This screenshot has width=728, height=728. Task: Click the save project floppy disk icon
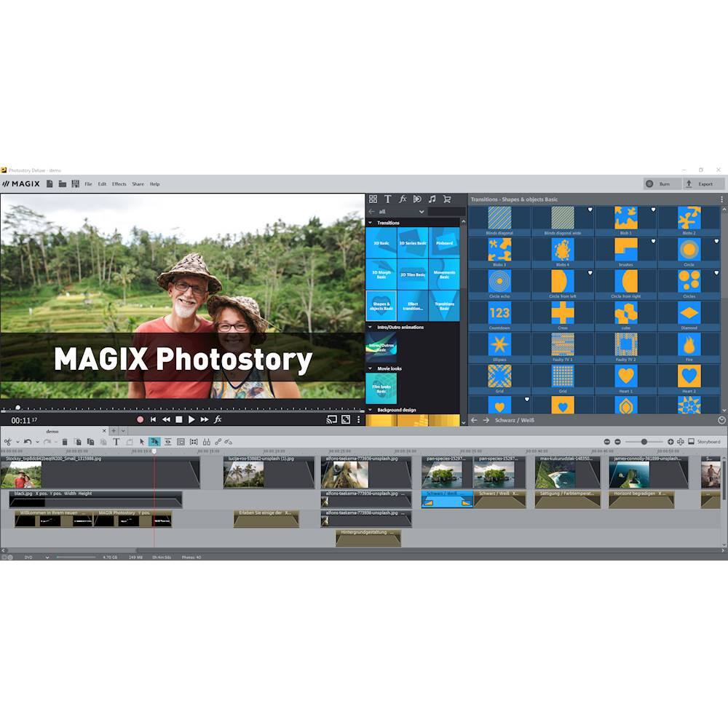click(x=75, y=184)
